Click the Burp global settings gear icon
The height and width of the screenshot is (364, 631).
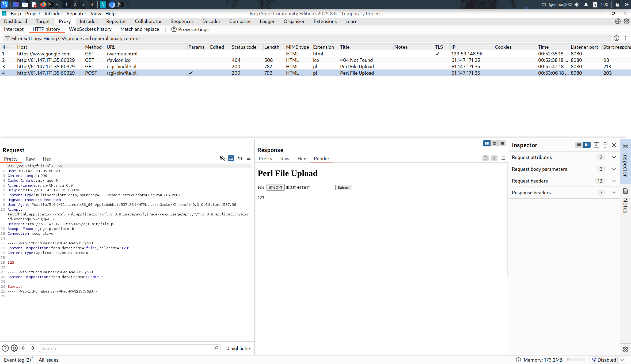coord(626,21)
